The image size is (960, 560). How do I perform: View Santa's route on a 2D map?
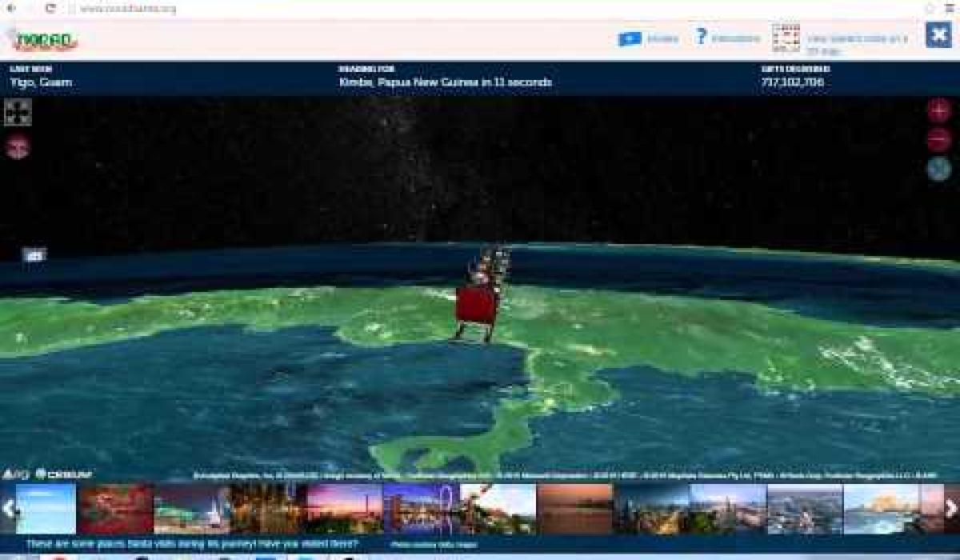point(840,39)
